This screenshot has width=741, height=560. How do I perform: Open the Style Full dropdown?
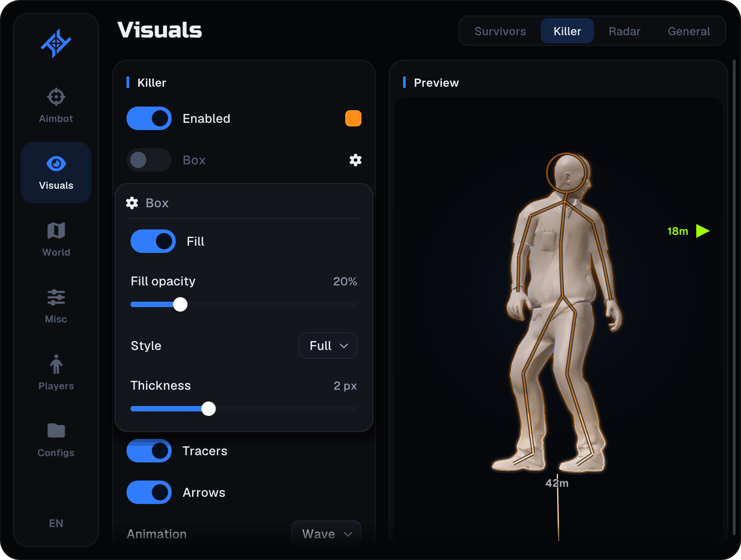[x=328, y=345]
